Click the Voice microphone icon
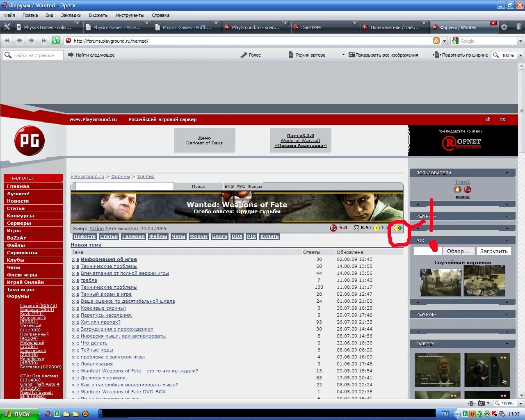The image size is (525, 420). [243, 55]
